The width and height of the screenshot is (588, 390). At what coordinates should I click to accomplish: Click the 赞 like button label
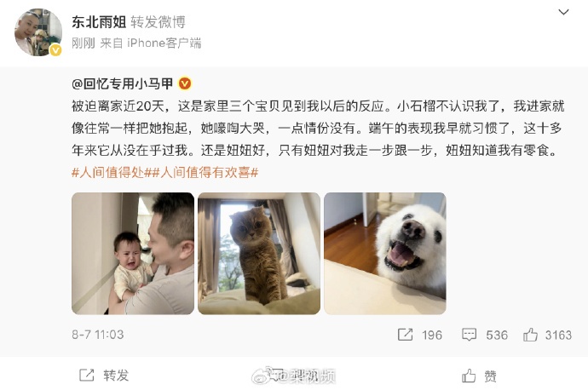point(490,376)
